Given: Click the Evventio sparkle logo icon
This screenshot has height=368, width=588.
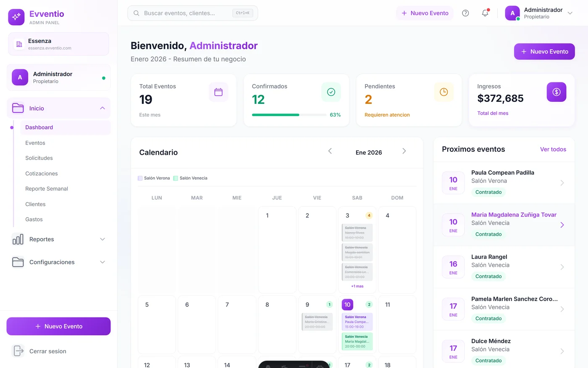Looking at the screenshot, I should [x=16, y=17].
